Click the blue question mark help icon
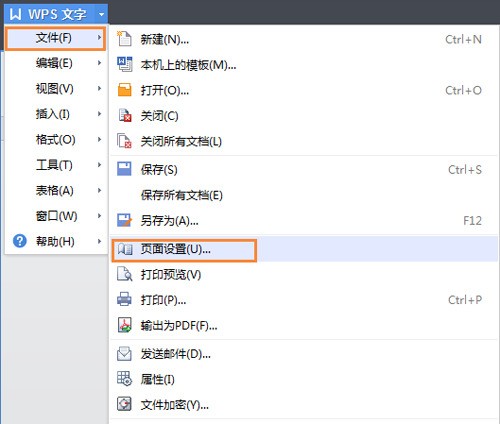Image resolution: width=500 pixels, height=424 pixels. [x=20, y=241]
